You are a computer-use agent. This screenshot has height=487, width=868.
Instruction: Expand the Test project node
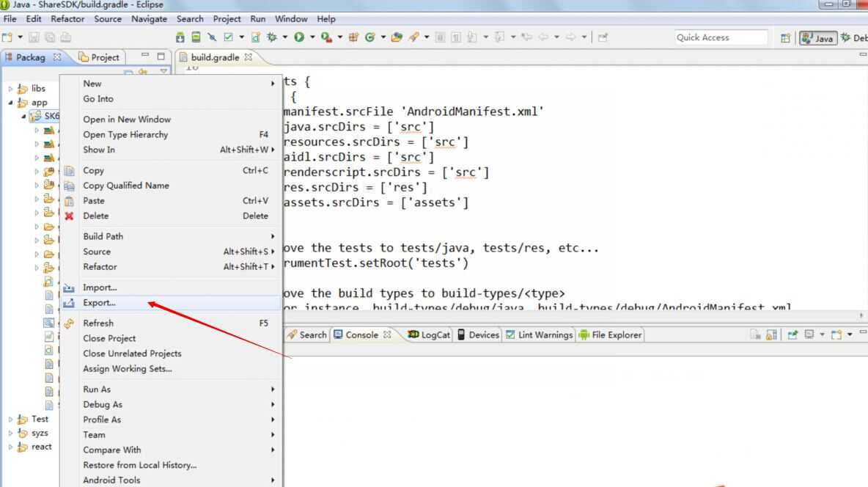(10, 420)
